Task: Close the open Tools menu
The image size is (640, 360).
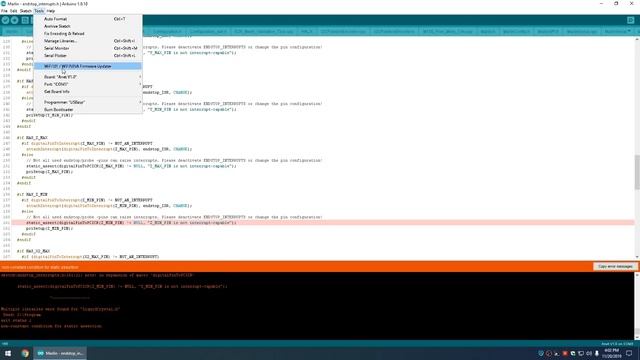Action: (39, 11)
